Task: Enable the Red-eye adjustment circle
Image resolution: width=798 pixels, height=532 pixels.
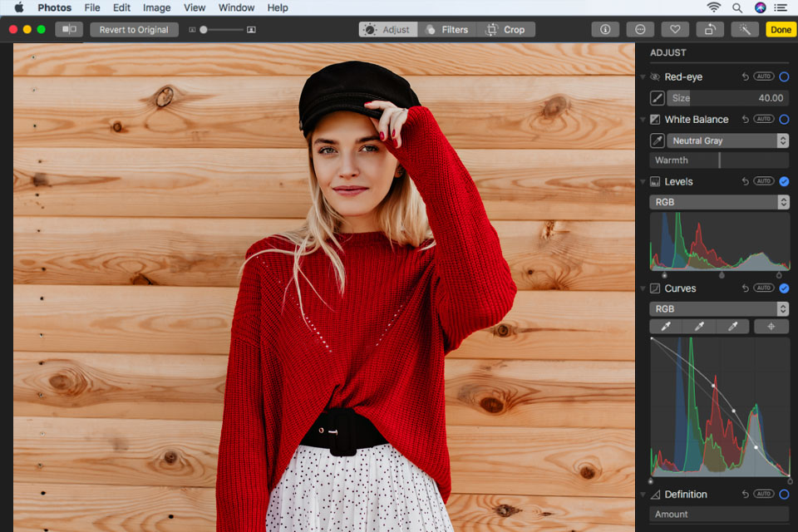Action: pos(784,76)
